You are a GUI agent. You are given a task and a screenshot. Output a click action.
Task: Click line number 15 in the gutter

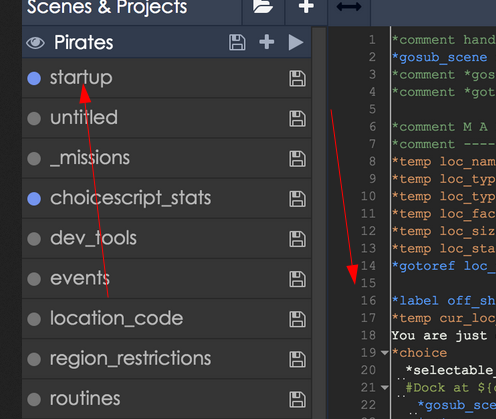coord(368,283)
